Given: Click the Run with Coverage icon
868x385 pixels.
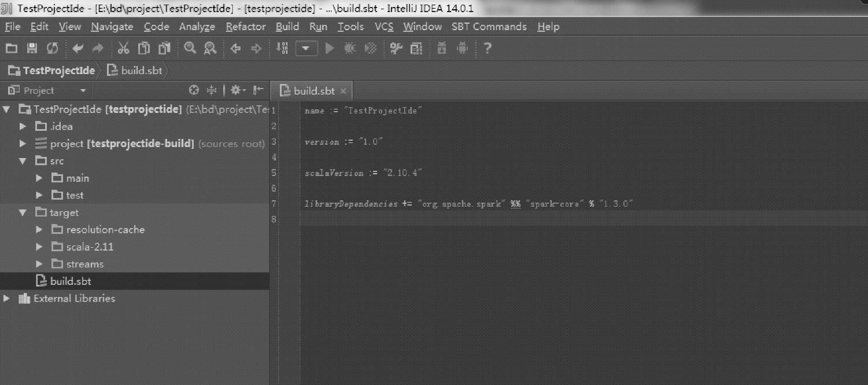Looking at the screenshot, I should [x=371, y=49].
